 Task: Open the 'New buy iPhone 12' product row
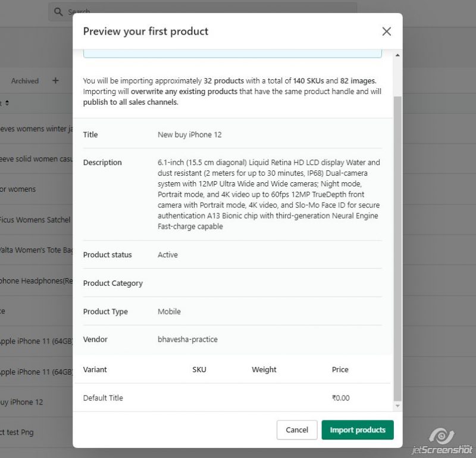21,402
